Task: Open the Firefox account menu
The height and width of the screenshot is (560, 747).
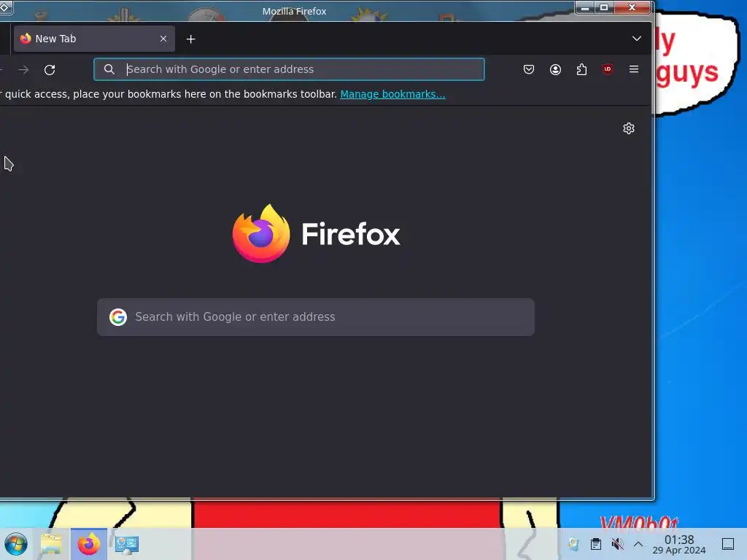Action: tap(555, 69)
